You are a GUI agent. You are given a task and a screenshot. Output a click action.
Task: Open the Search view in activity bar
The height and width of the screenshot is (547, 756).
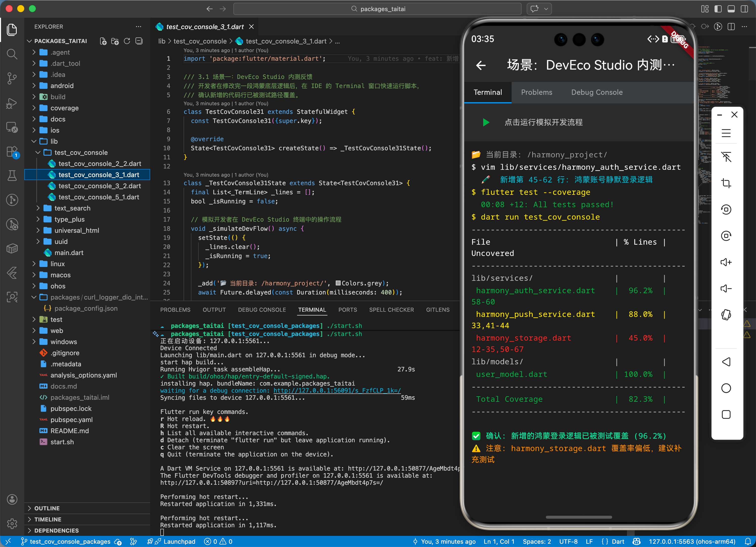12,54
